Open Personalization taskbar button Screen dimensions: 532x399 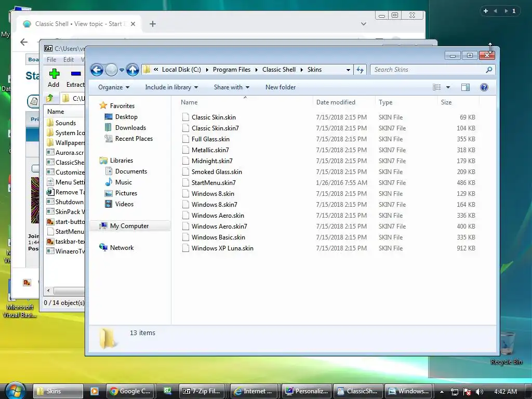click(307, 391)
